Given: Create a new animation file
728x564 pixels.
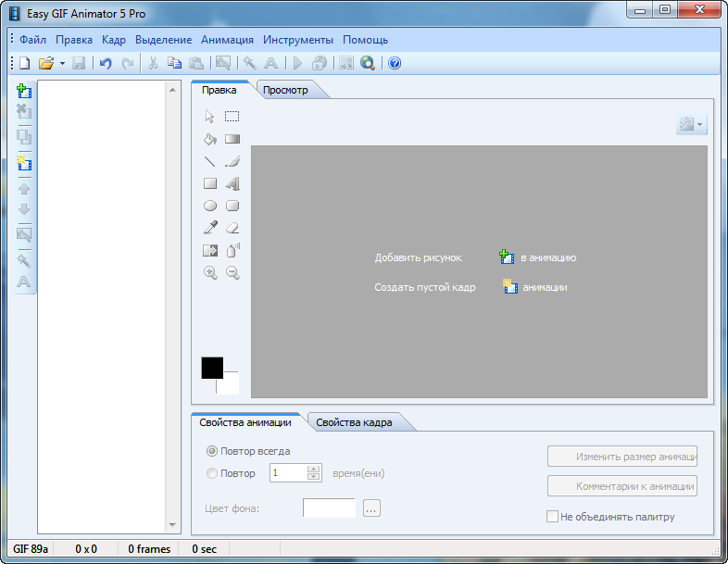Looking at the screenshot, I should point(25,63).
